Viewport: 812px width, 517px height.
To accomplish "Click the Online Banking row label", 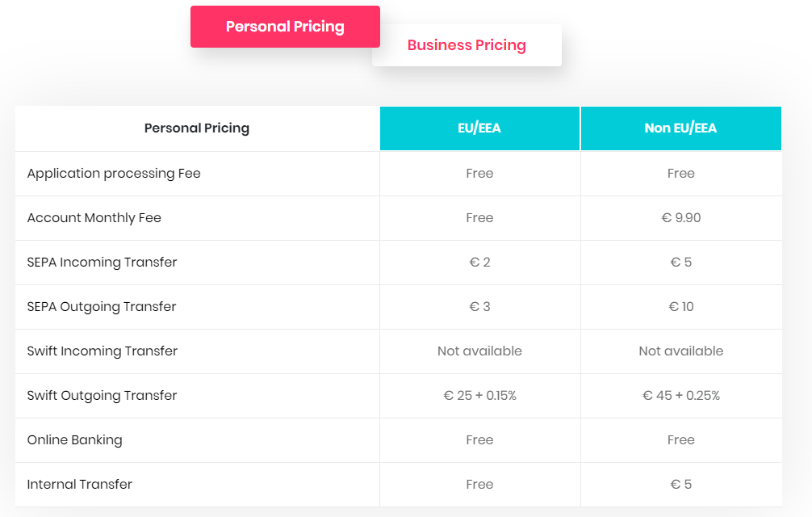I will point(75,440).
